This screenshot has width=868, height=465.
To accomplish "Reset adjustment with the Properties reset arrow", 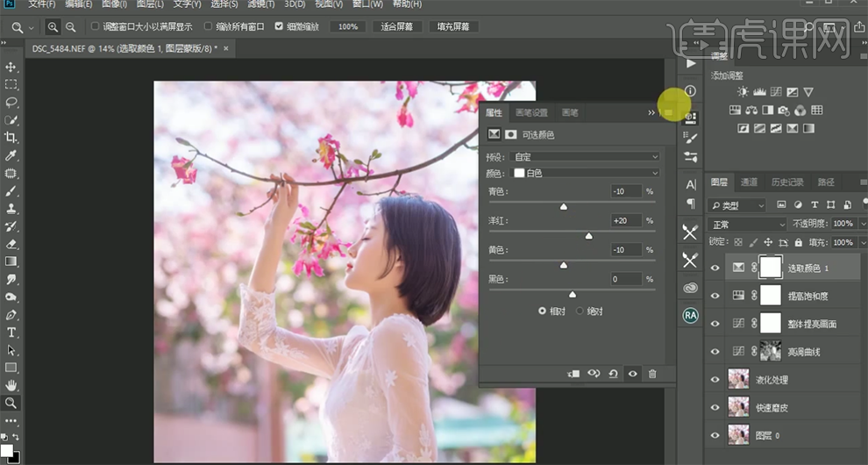I will pyautogui.click(x=613, y=374).
